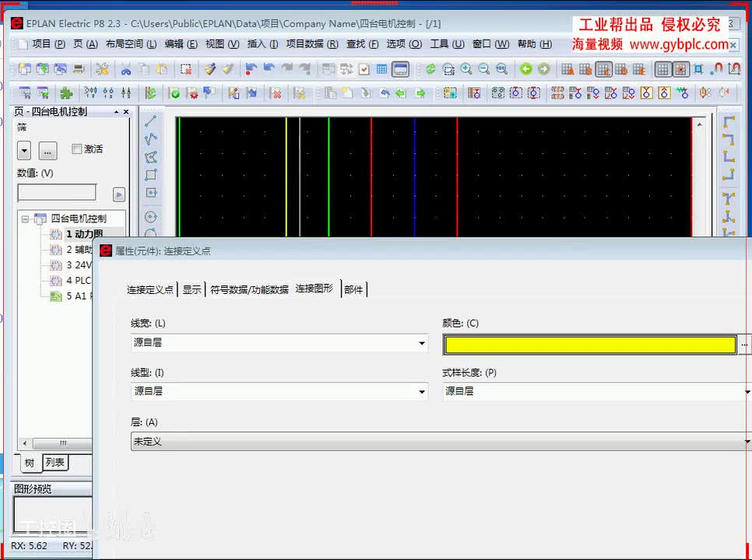
Task: Open the filter dropdown in page navigator
Action: point(24,151)
